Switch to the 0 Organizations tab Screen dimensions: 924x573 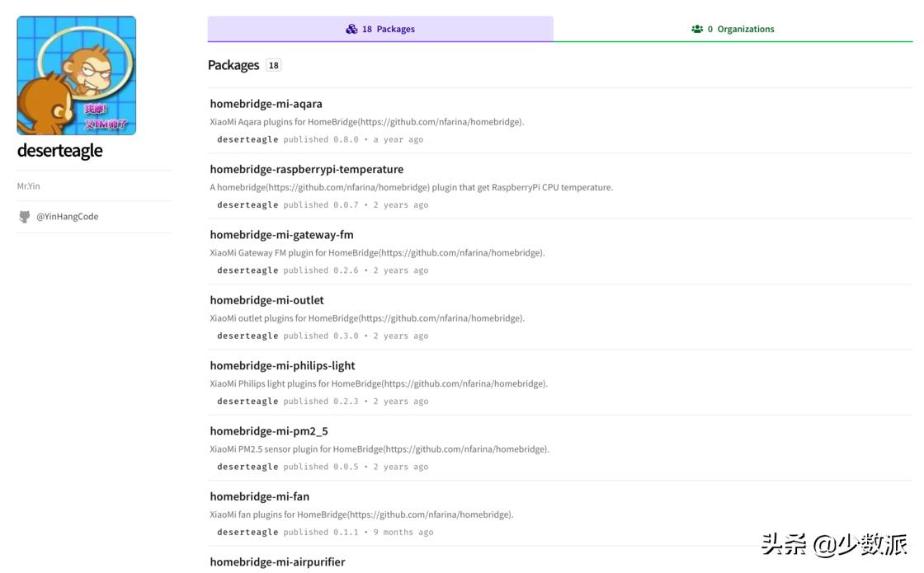click(x=733, y=29)
